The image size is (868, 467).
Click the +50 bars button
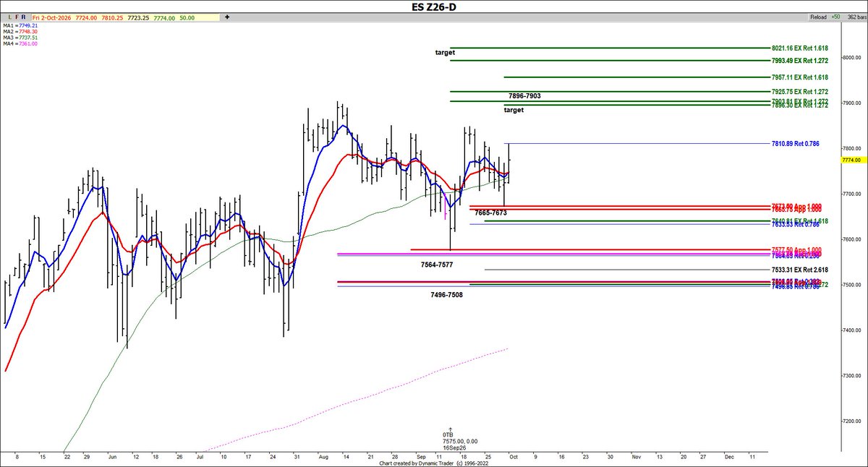(835, 16)
